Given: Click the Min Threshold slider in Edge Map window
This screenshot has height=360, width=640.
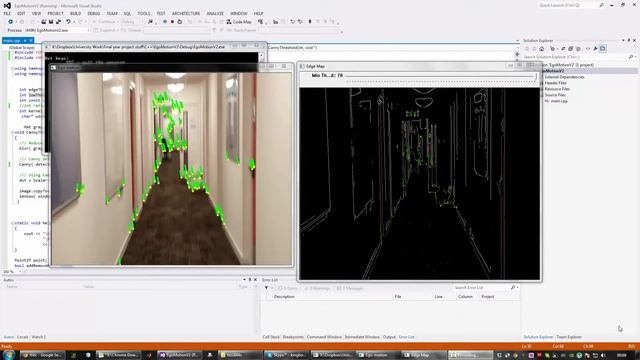Looking at the screenshot, I should click(441, 76).
